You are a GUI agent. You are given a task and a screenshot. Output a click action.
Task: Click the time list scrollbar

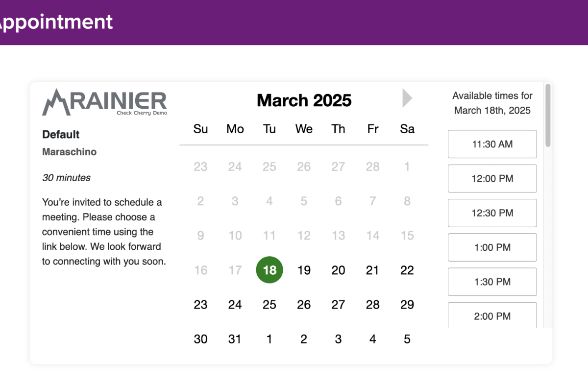(548, 116)
